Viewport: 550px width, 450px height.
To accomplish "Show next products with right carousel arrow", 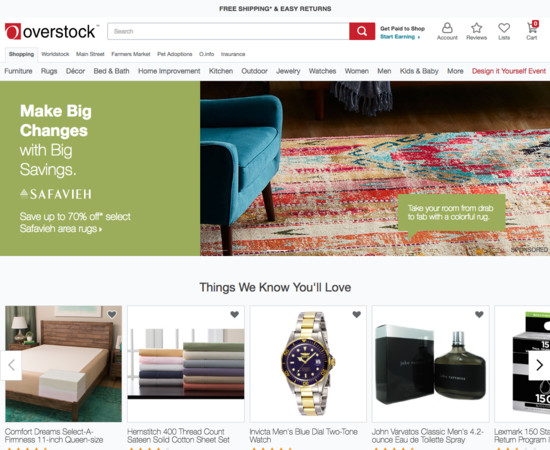I will (539, 365).
